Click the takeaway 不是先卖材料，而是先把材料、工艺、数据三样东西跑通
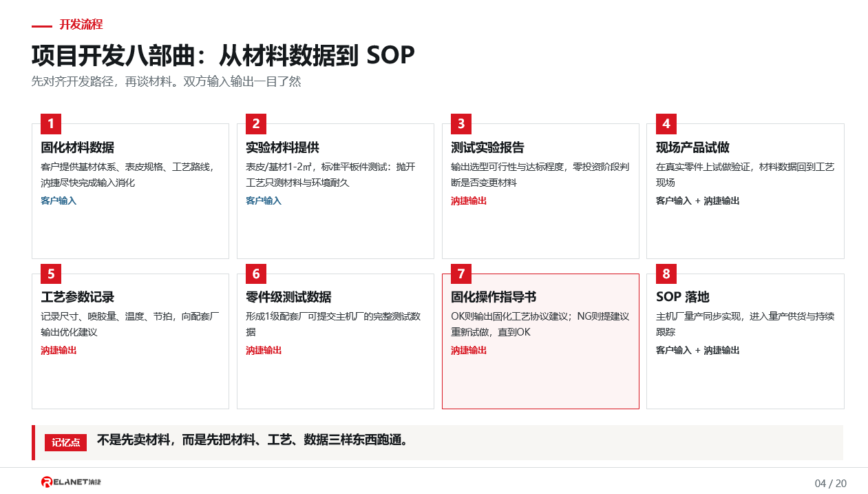Image resolution: width=868 pixels, height=494 pixels. pyautogui.click(x=253, y=440)
